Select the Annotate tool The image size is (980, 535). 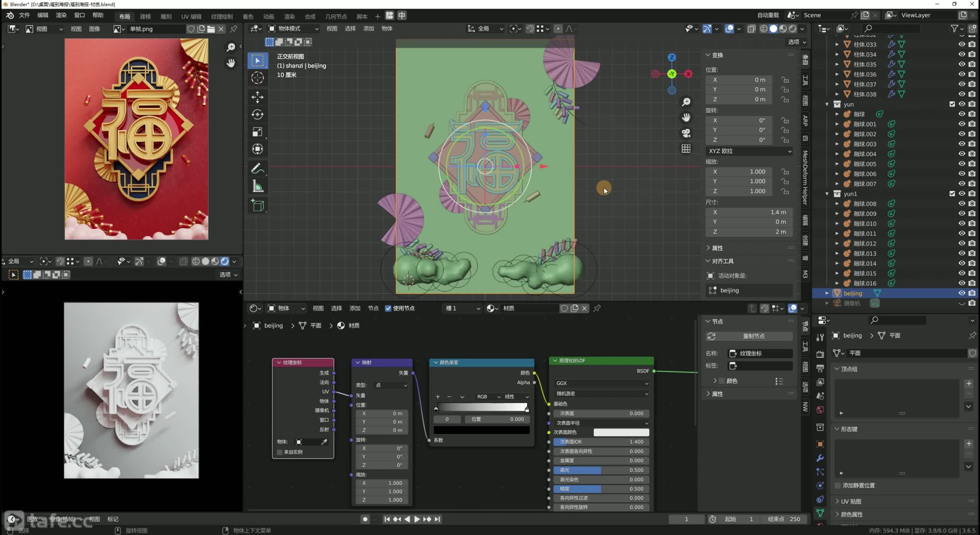click(x=257, y=169)
